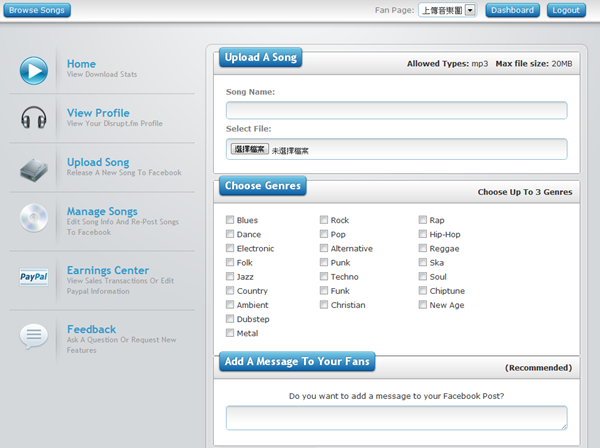Click the hard drive icon for Upload Song

pyautogui.click(x=34, y=170)
